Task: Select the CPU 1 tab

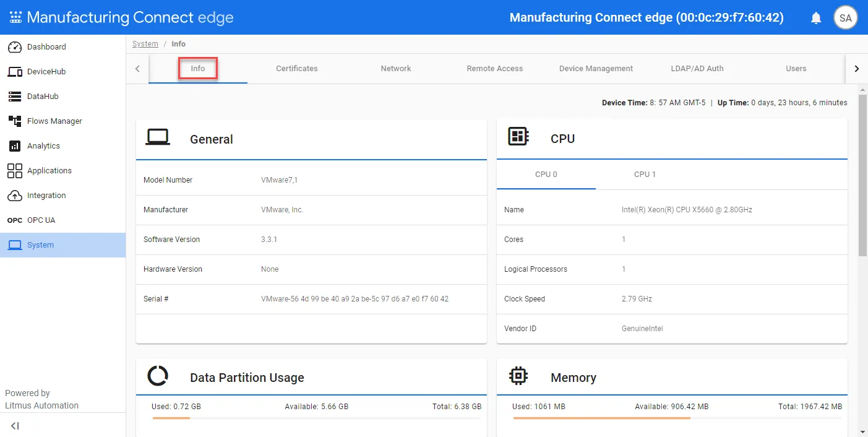Action: point(645,175)
